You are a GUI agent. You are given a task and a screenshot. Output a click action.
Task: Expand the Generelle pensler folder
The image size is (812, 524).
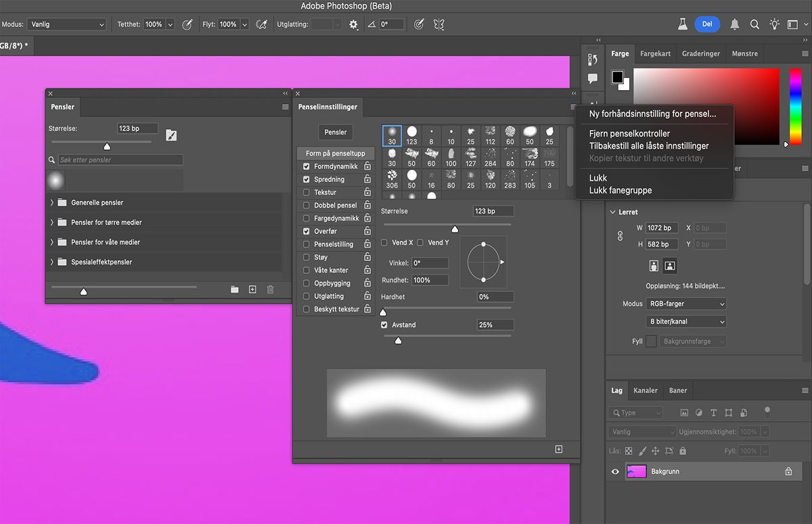[52, 203]
